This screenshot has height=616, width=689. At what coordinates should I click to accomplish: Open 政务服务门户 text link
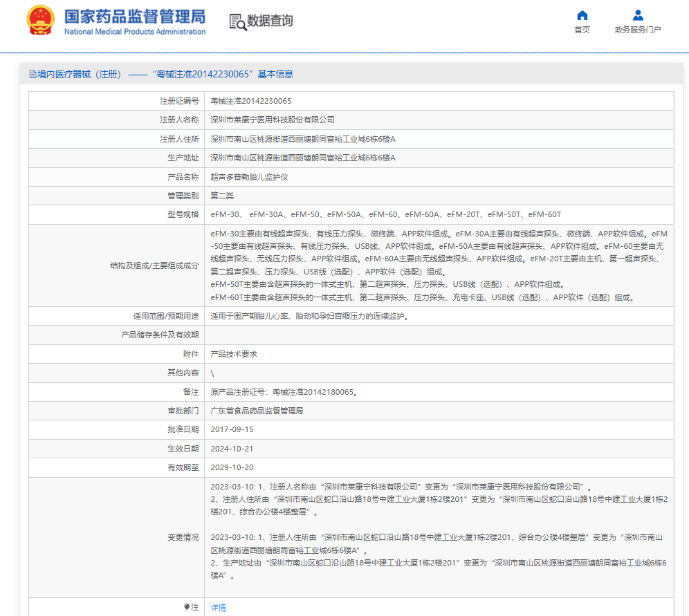tap(638, 30)
